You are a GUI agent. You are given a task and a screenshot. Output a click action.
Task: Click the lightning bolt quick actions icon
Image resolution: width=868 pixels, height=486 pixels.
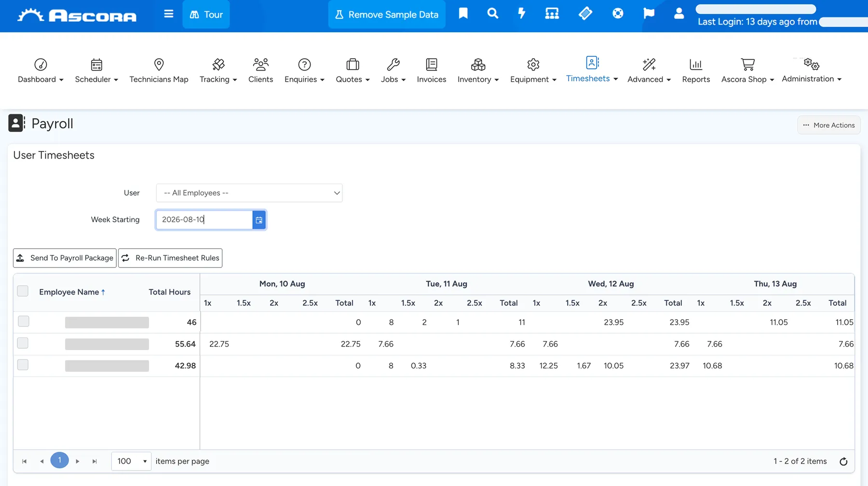tap(521, 13)
